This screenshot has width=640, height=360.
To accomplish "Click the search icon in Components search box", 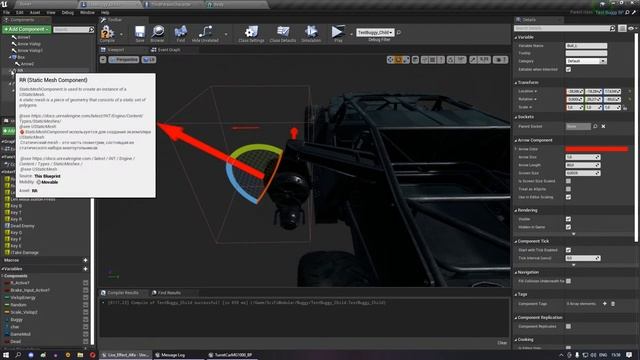I will (91, 30).
